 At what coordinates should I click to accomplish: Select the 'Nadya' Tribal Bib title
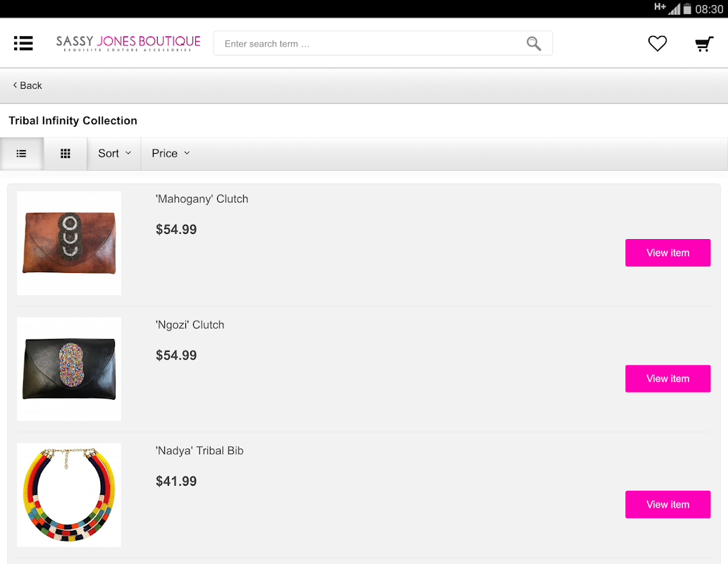(x=199, y=450)
